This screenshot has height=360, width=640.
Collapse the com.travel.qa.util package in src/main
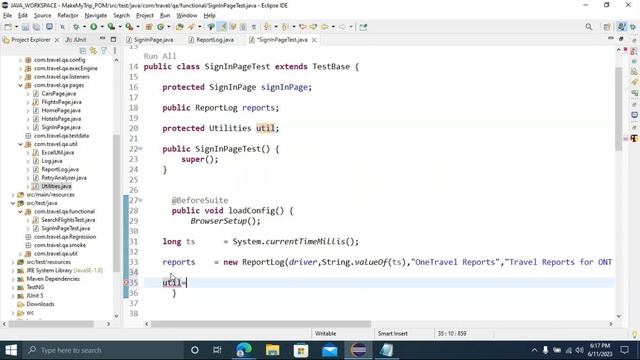click(x=20, y=144)
